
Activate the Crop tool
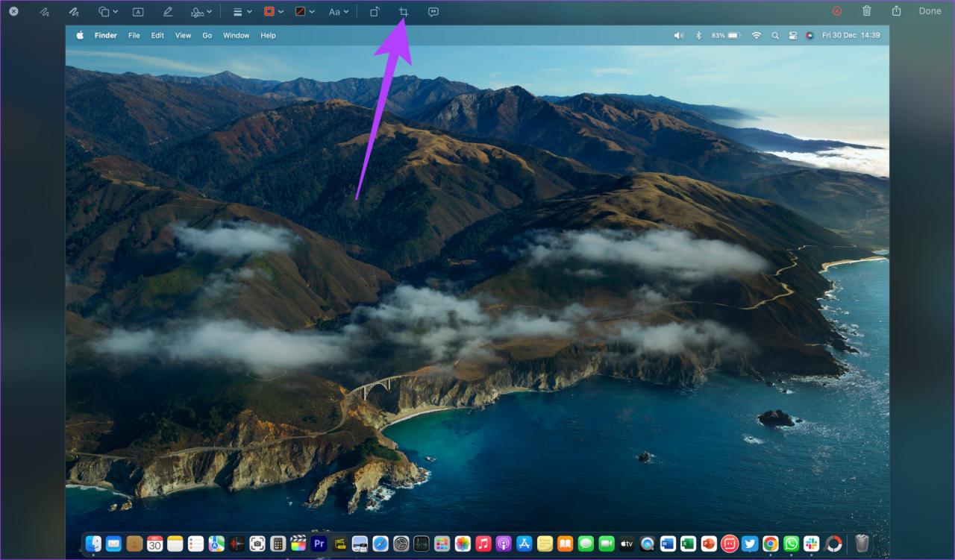[x=404, y=12]
